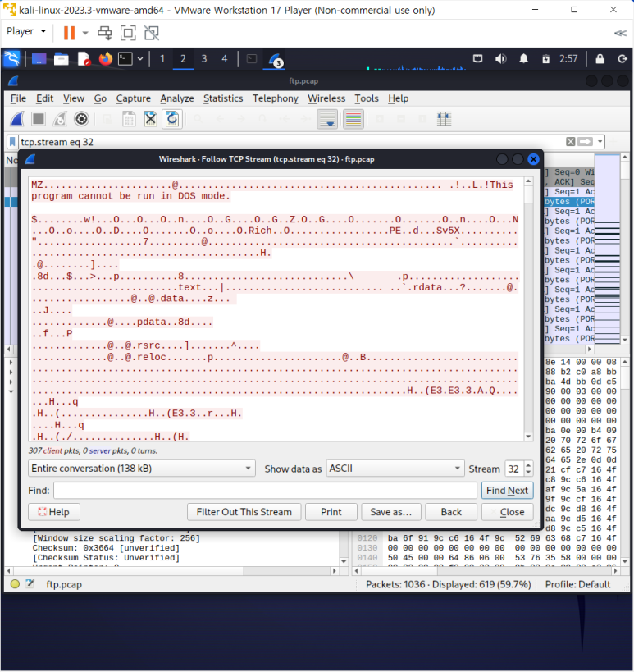The width and height of the screenshot is (634, 672).
Task: Click Help button in stream dialog
Action: pos(53,512)
